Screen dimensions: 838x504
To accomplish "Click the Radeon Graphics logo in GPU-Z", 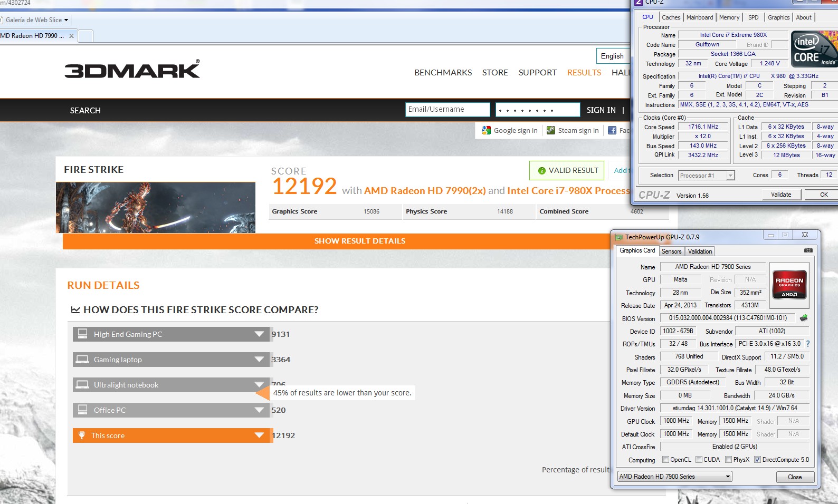I will point(789,282).
